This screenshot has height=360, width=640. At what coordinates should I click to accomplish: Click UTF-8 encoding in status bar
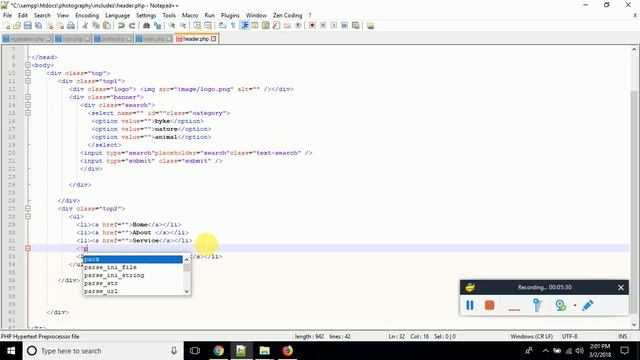click(x=569, y=336)
